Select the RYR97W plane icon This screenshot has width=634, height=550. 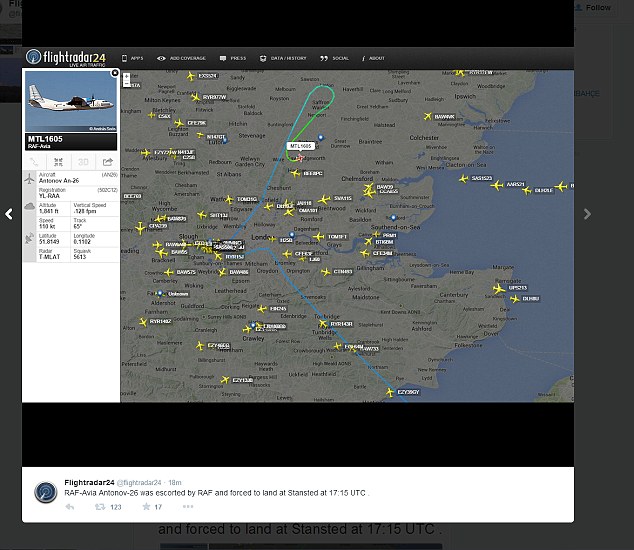tap(196, 97)
